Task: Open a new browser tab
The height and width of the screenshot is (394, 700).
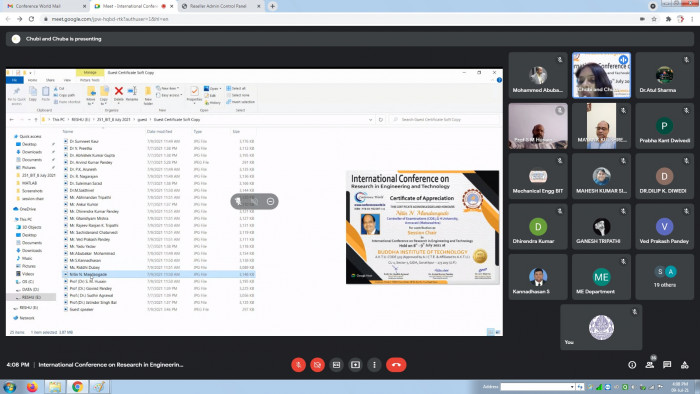Action: [272, 6]
